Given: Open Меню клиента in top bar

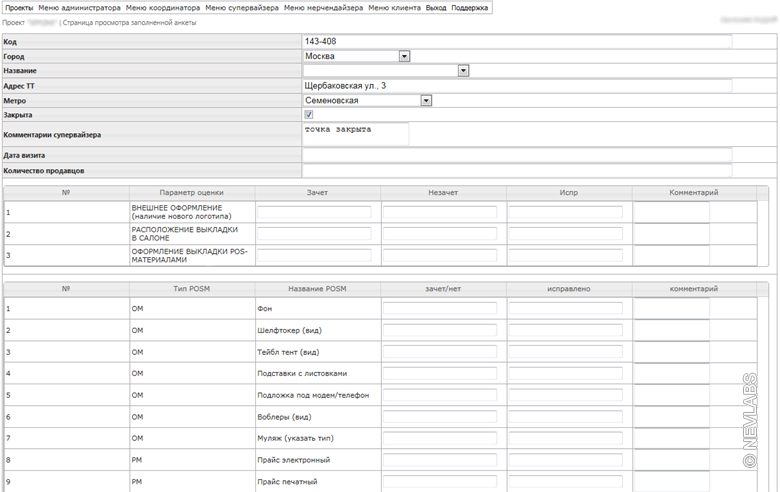Looking at the screenshot, I should pos(394,7).
